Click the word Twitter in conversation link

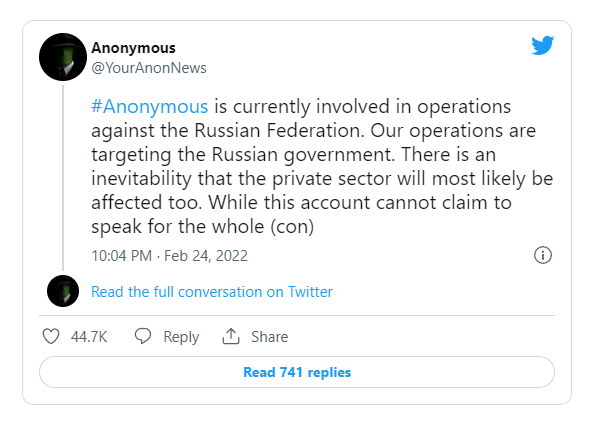(310, 292)
